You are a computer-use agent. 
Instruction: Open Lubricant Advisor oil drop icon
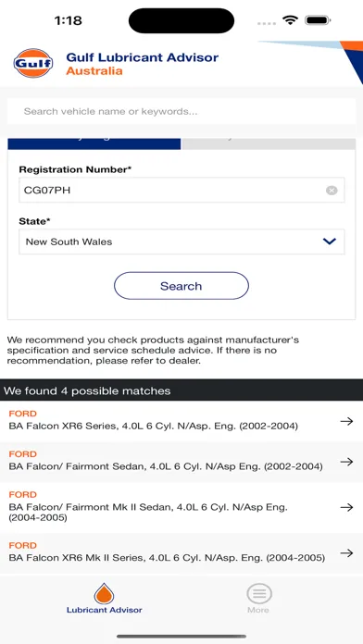(x=104, y=594)
